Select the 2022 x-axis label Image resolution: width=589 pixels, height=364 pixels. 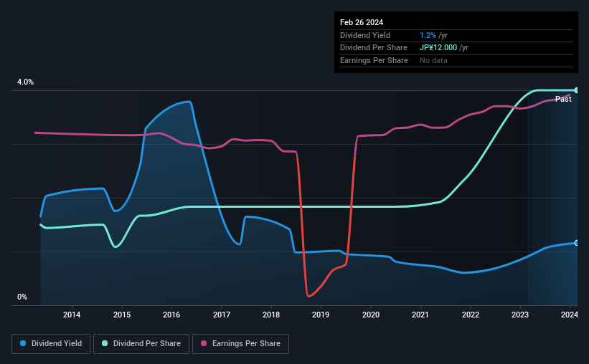tap(471, 315)
